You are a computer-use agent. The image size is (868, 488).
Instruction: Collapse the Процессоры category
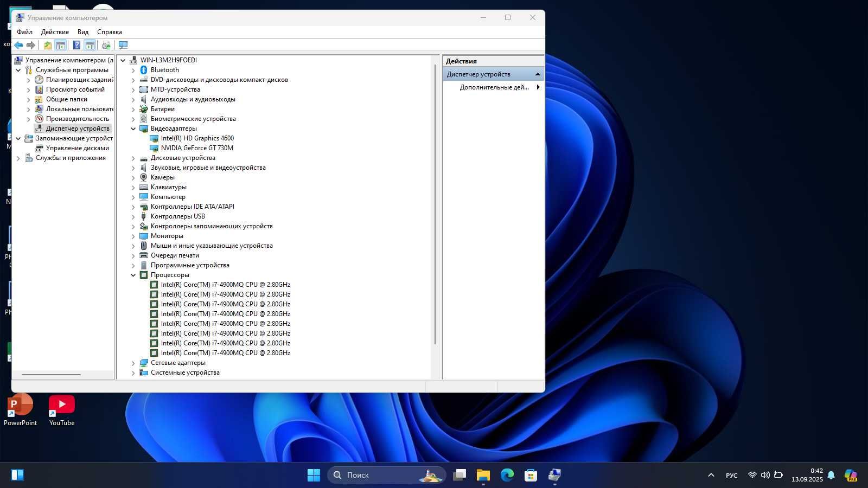pyautogui.click(x=133, y=275)
